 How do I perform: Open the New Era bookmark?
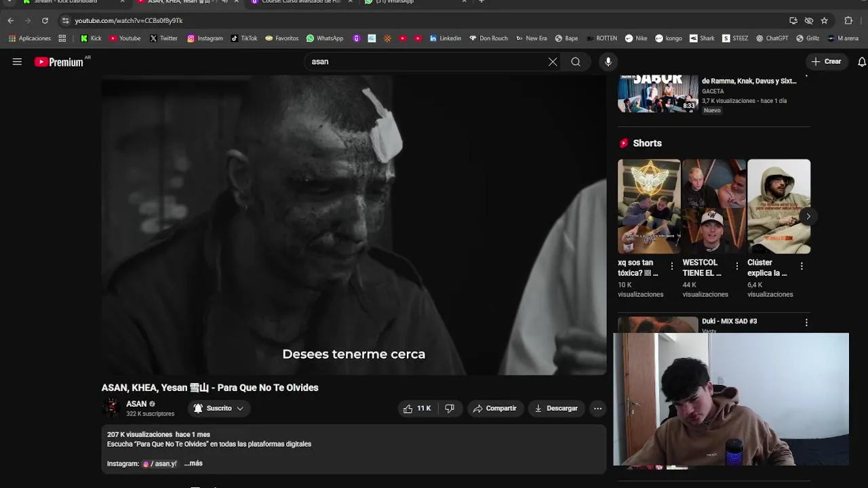pyautogui.click(x=531, y=39)
